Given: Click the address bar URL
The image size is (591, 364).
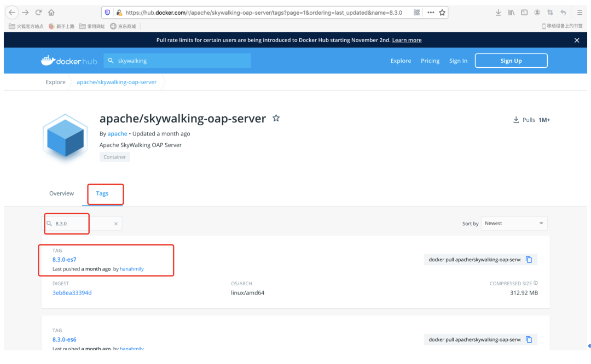Looking at the screenshot, I should tap(263, 13).
